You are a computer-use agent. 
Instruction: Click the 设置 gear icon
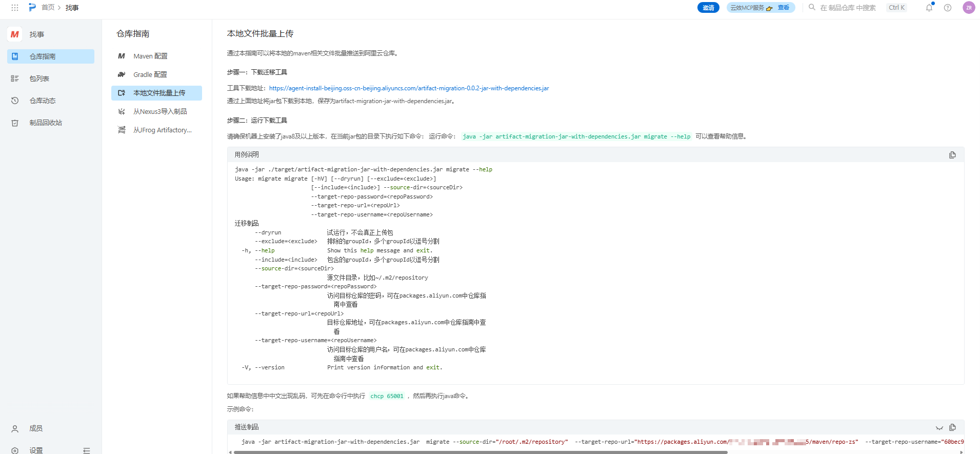15,450
